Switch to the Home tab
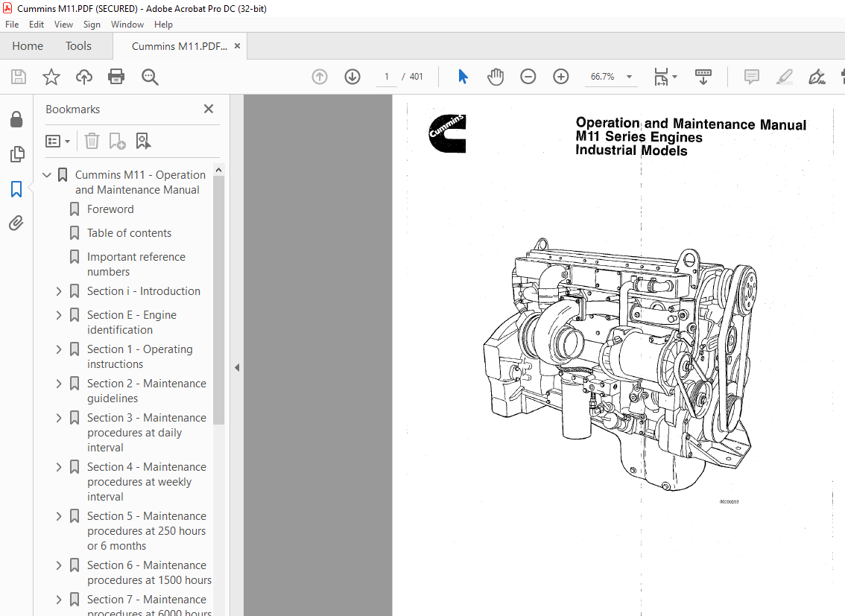The height and width of the screenshot is (616, 845). tap(28, 45)
